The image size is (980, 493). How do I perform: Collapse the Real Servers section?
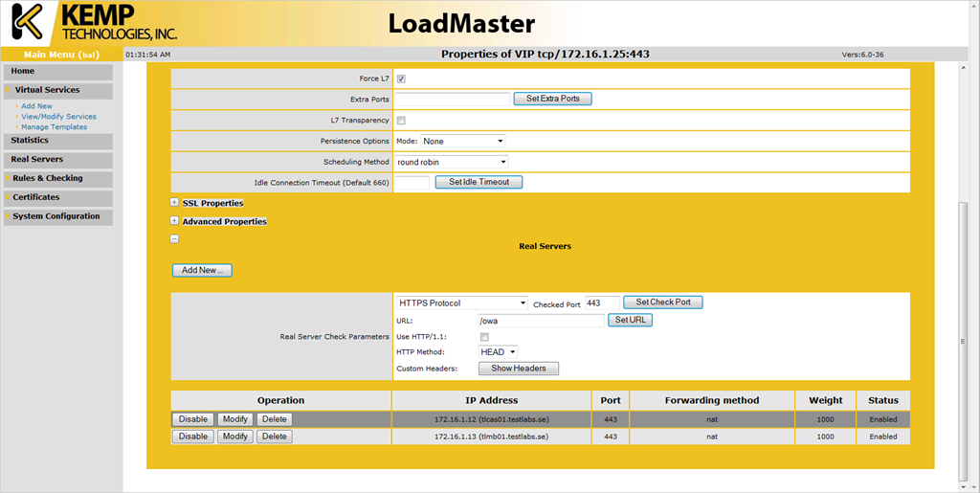click(x=174, y=238)
